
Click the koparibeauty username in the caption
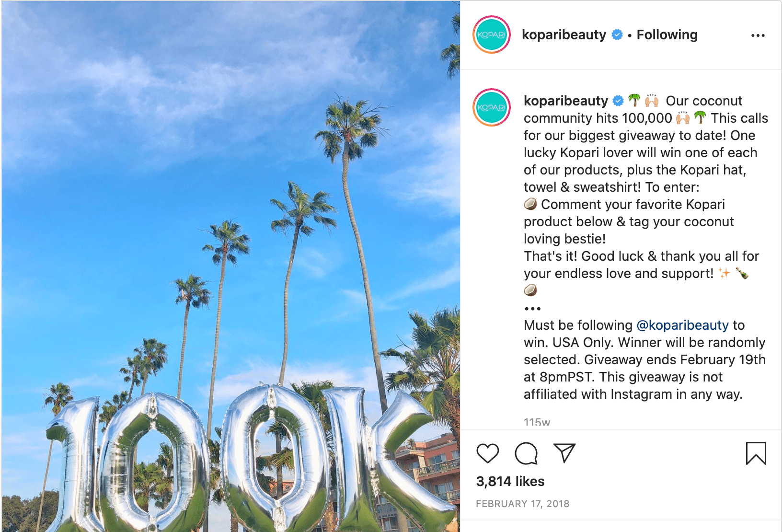click(x=565, y=101)
